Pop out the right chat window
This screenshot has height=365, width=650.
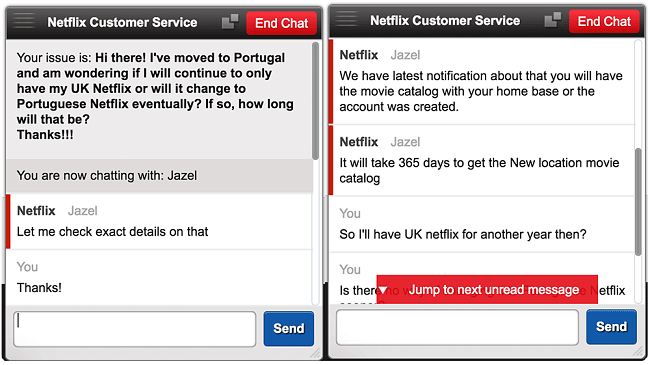point(553,19)
